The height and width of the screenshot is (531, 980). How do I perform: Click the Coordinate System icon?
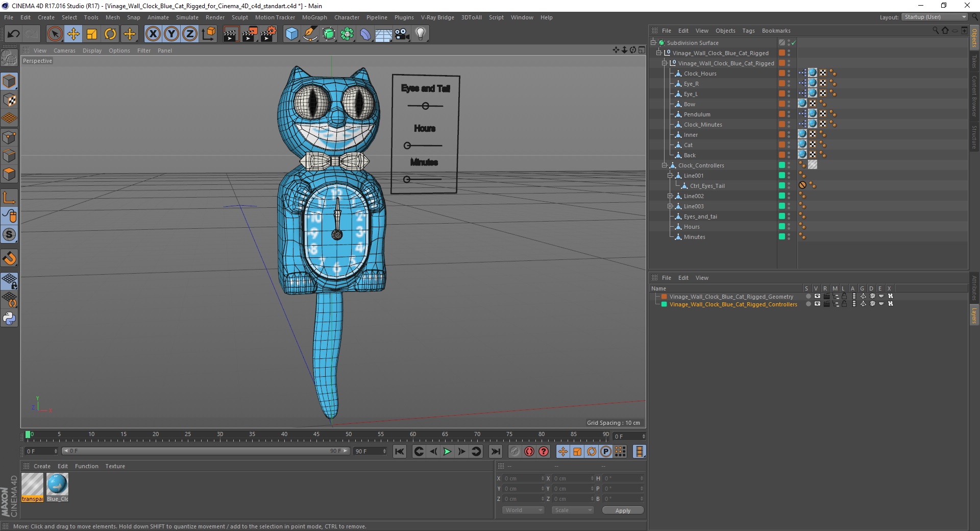(x=209, y=34)
